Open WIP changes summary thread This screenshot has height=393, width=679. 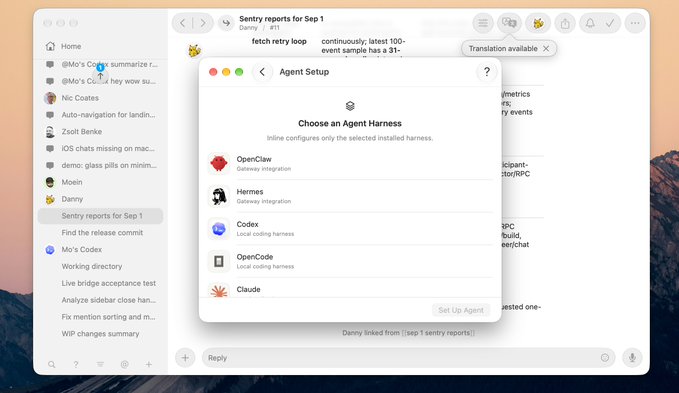pos(100,334)
